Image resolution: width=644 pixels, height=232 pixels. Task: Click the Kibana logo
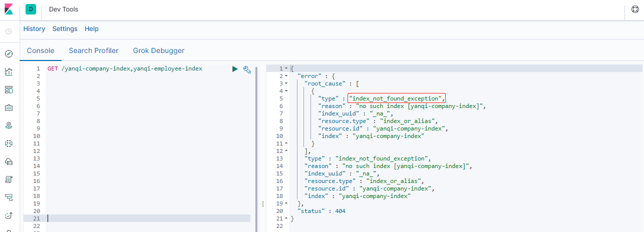click(x=9, y=9)
